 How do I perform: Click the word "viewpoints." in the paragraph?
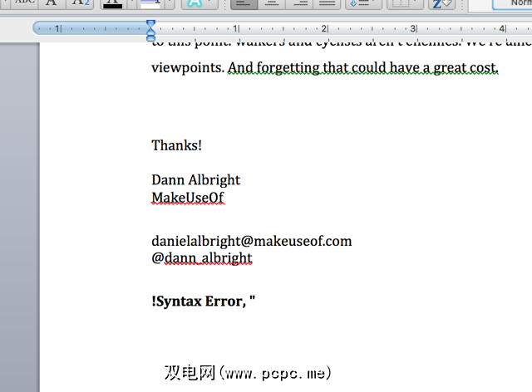[x=188, y=68]
